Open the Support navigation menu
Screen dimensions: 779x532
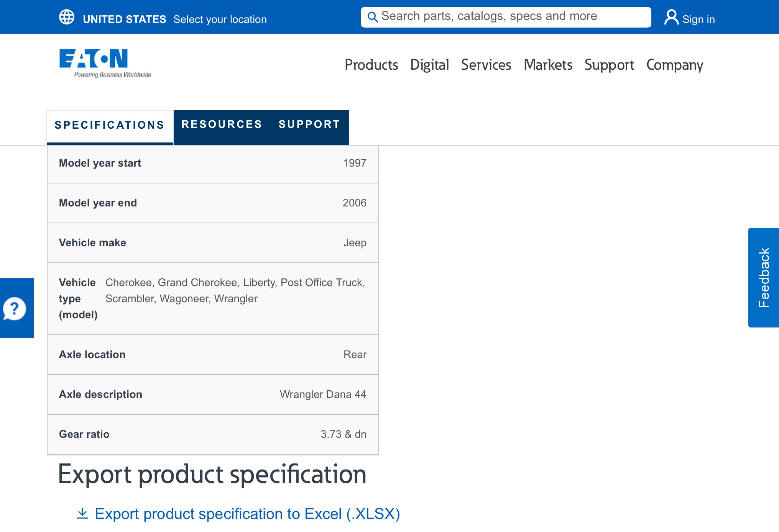click(609, 65)
